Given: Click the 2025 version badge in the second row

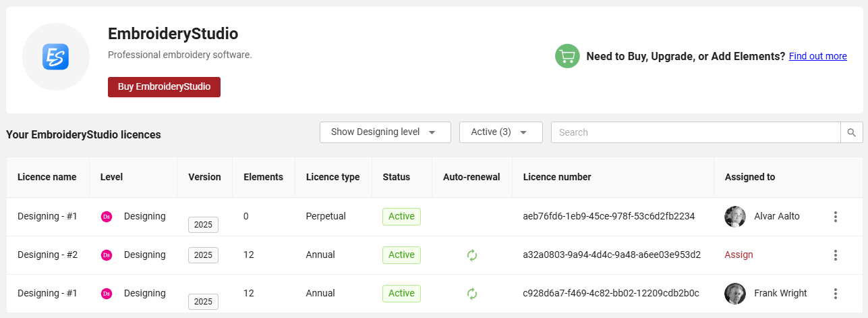Looking at the screenshot, I should (203, 255).
